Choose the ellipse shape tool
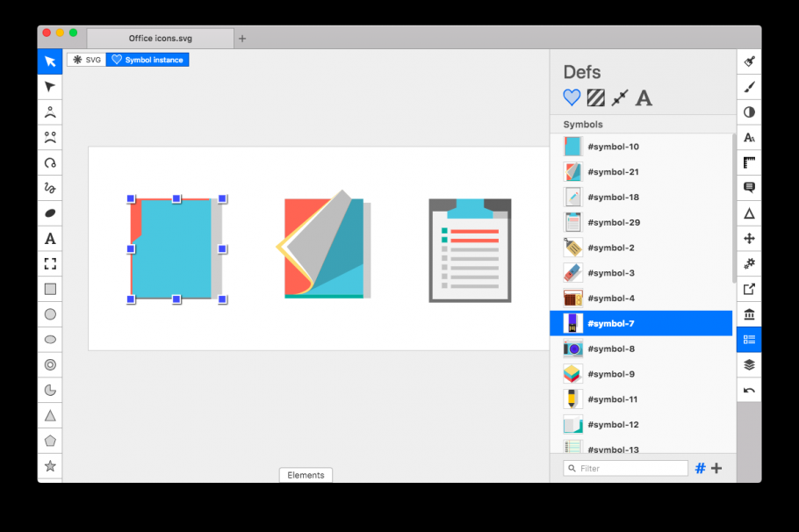The width and height of the screenshot is (799, 532). [x=50, y=339]
